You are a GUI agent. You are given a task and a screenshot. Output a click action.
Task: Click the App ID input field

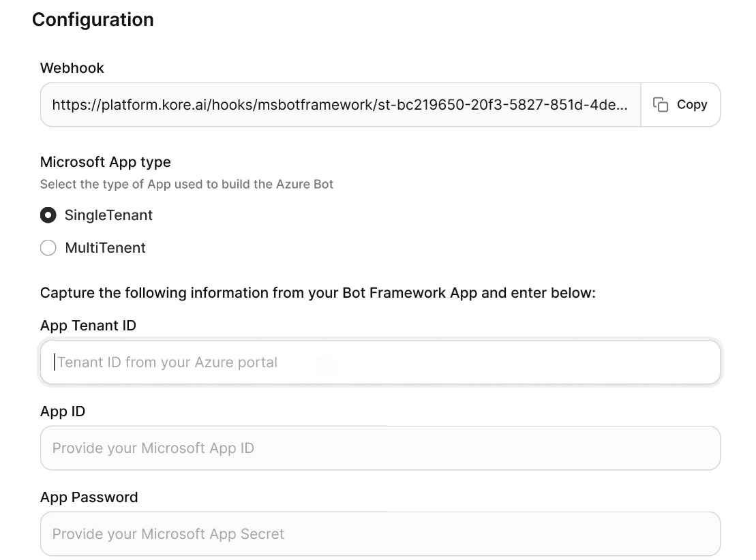pos(380,448)
